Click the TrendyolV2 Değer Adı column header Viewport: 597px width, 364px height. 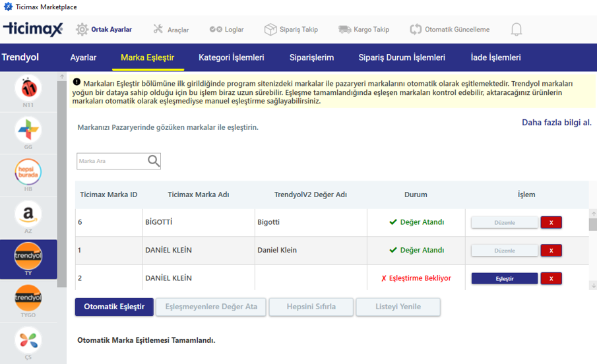311,195
